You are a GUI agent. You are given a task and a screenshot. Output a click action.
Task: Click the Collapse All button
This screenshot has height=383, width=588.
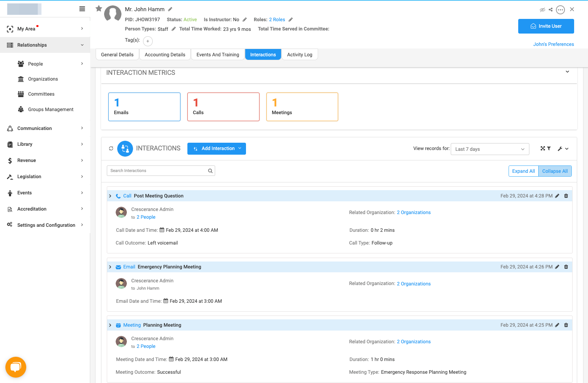(x=555, y=171)
